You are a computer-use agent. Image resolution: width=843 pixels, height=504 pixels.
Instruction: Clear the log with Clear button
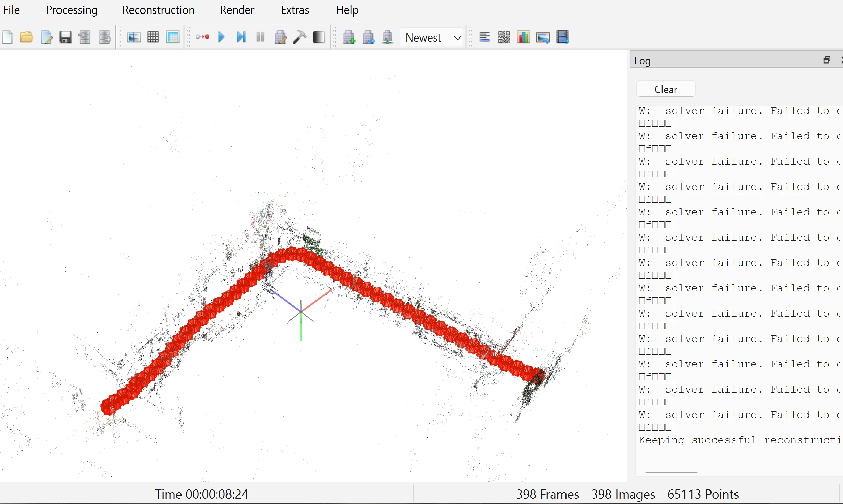click(x=666, y=89)
